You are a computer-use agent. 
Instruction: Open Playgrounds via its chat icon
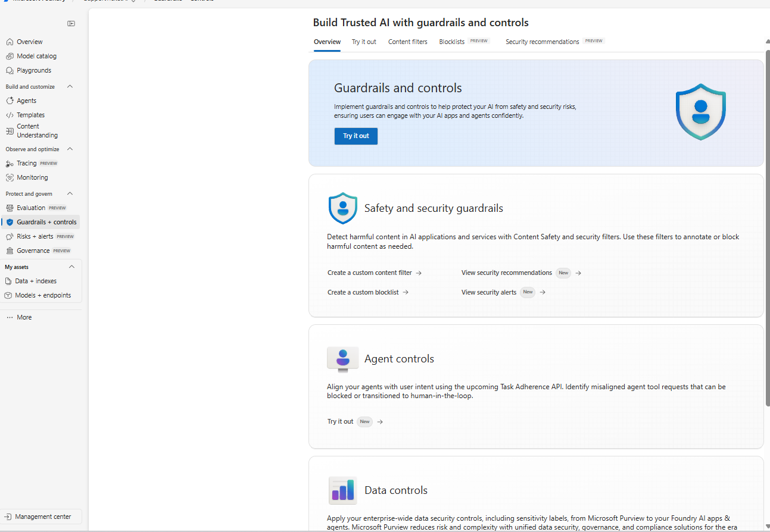coord(10,70)
